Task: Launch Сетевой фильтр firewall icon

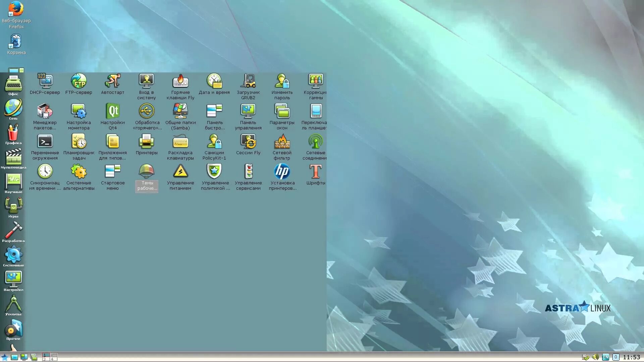Action: click(x=282, y=142)
